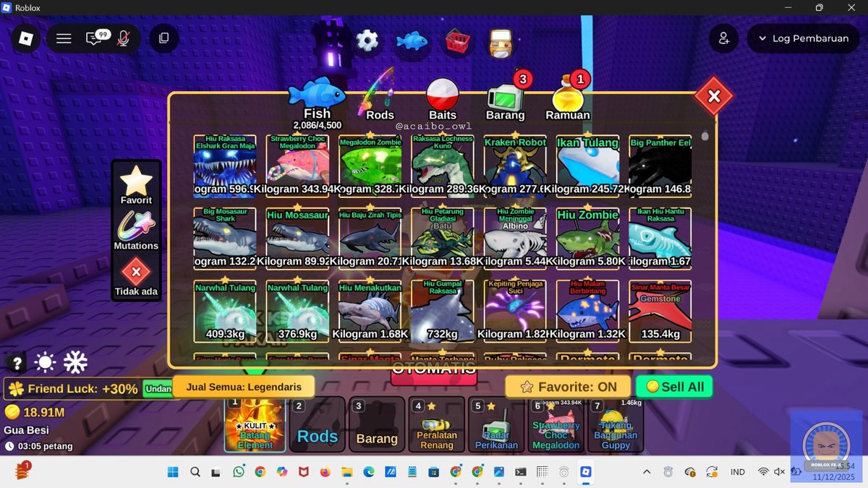
Task: Select Hiu Baju Zirah Tipis
Action: point(370,239)
